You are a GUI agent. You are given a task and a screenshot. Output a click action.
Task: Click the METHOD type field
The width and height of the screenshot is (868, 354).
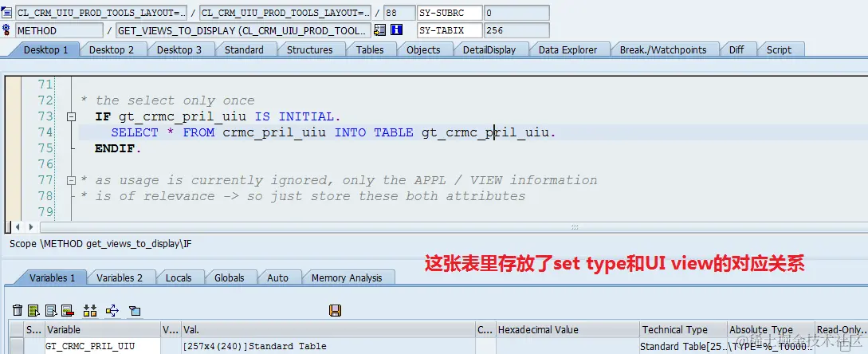(59, 30)
